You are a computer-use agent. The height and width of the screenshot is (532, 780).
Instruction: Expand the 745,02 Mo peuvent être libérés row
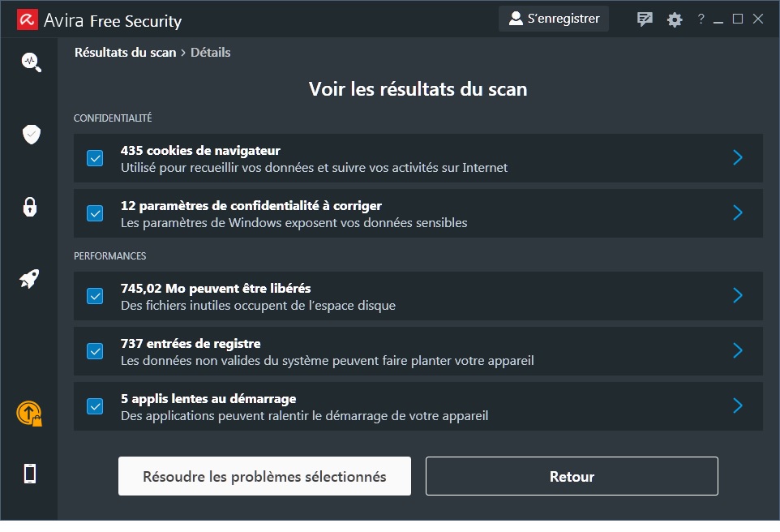click(737, 296)
